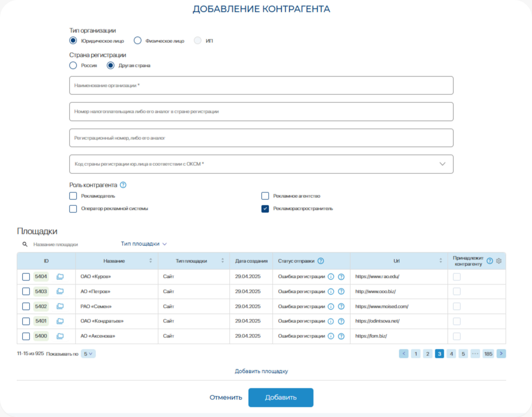Uncheck Рекламораспространитель checkbox
532x417 pixels.
pyautogui.click(x=265, y=208)
